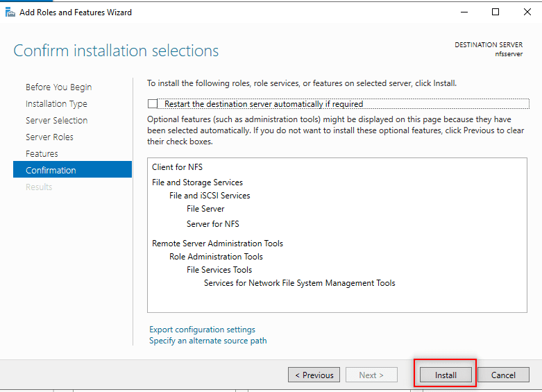The height and width of the screenshot is (392, 542).
Task: Close the Add Roles and Features Wizard
Action: click(526, 12)
